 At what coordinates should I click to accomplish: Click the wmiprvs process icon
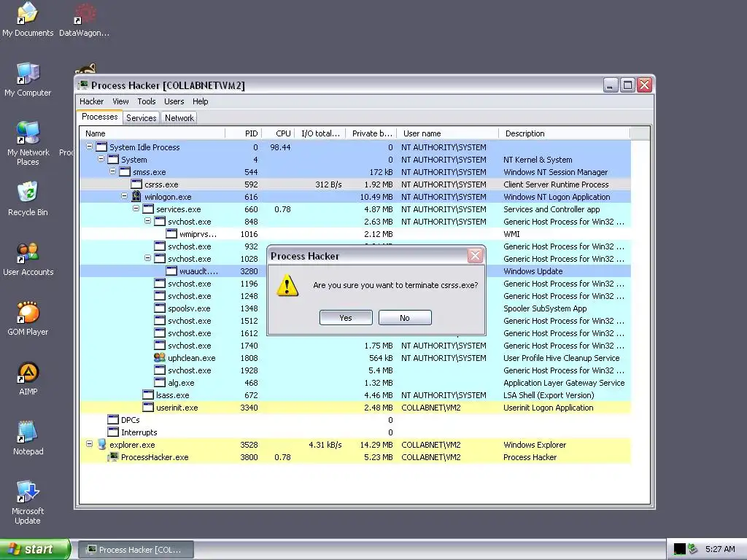[x=171, y=234]
